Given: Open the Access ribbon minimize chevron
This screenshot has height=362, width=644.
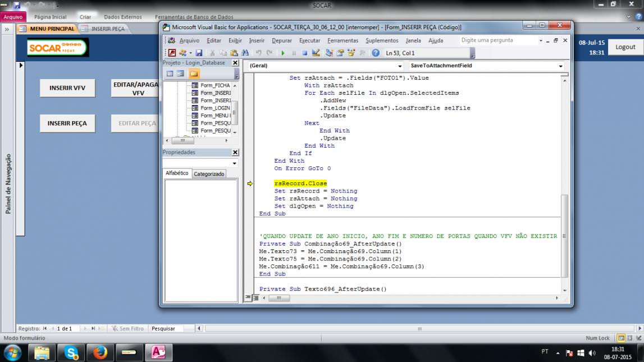Looking at the screenshot, I should click(x=628, y=17).
